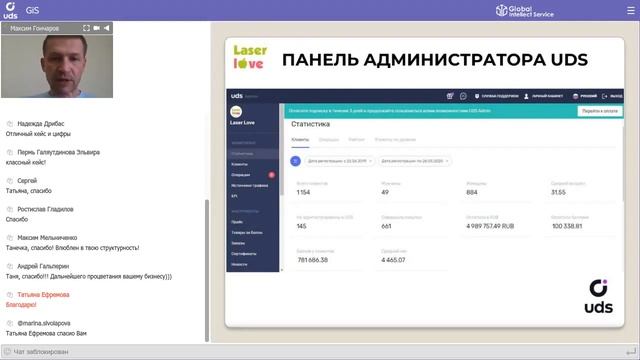Viewport: 640px width, 360px height.
Task: Open the Русский language selector
Action: point(585,96)
